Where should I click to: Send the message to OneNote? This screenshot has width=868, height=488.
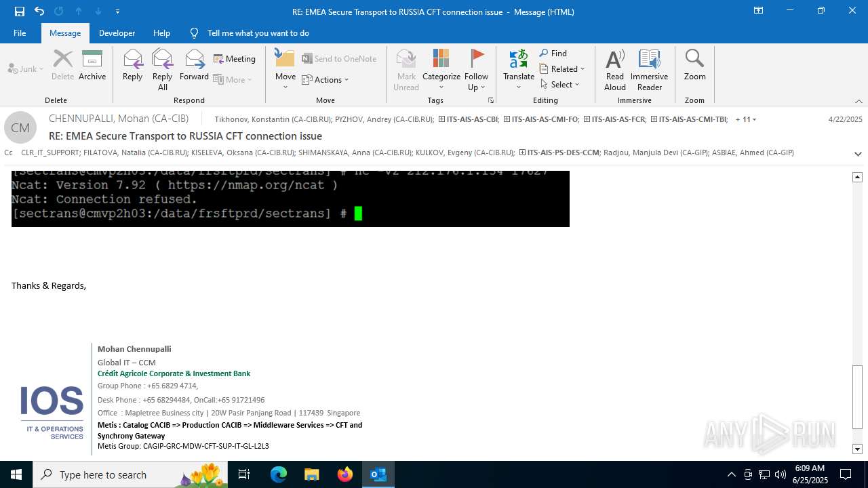(339, 59)
